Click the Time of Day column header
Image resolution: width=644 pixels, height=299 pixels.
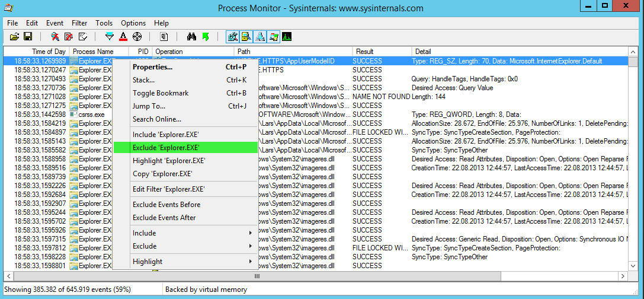point(37,52)
